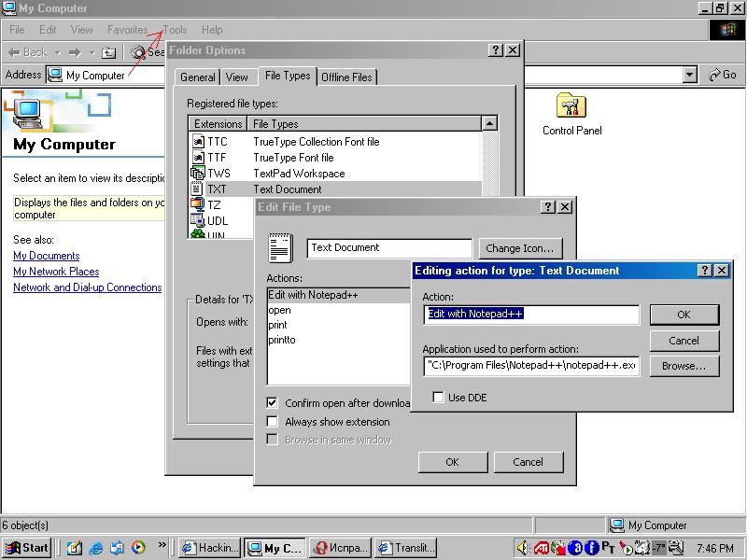Image resolution: width=747 pixels, height=560 pixels.
Task: Click the TTC font file icon
Action: click(198, 142)
